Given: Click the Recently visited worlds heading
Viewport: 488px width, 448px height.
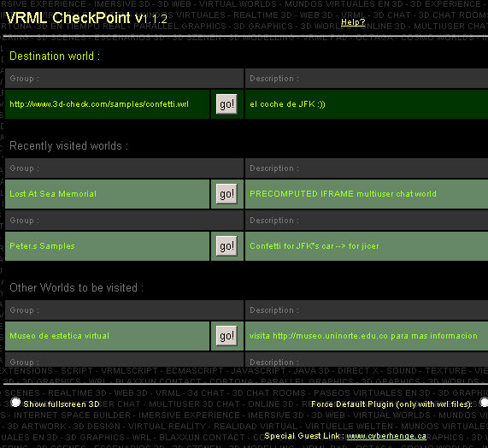Looking at the screenshot, I should click(x=68, y=145).
